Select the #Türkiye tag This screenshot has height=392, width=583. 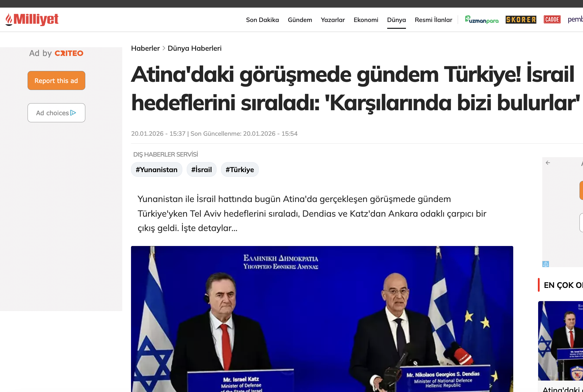click(x=240, y=170)
